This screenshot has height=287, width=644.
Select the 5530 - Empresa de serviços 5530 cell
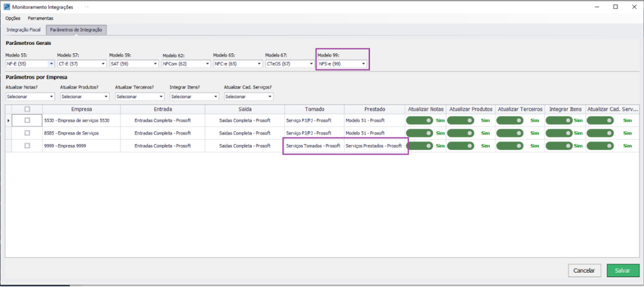click(x=81, y=120)
